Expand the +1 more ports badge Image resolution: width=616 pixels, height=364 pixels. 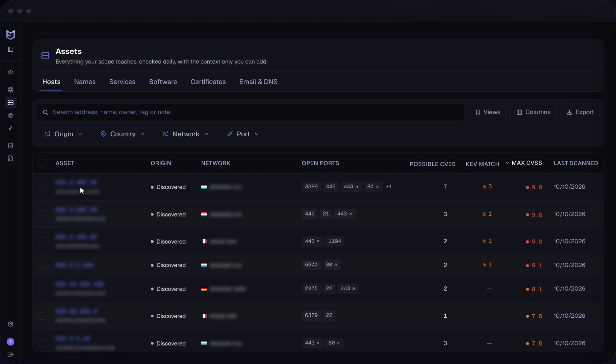click(x=389, y=187)
